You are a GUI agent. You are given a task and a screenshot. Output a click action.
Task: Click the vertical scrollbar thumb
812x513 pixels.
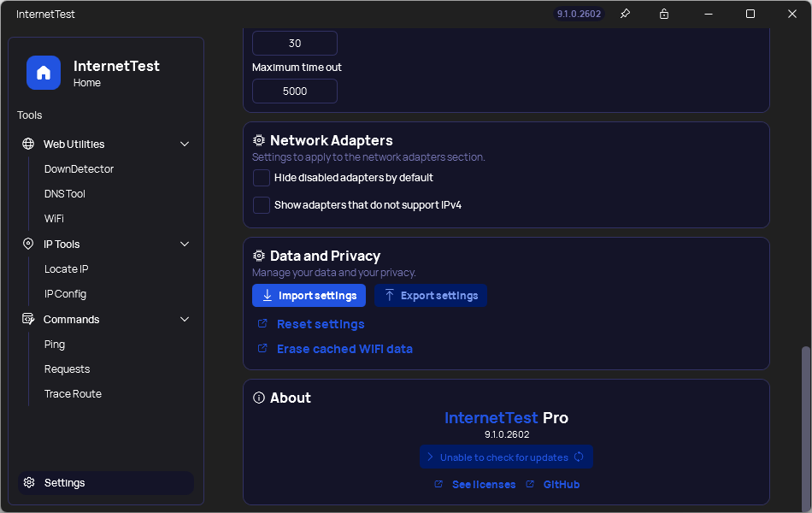pos(805,427)
